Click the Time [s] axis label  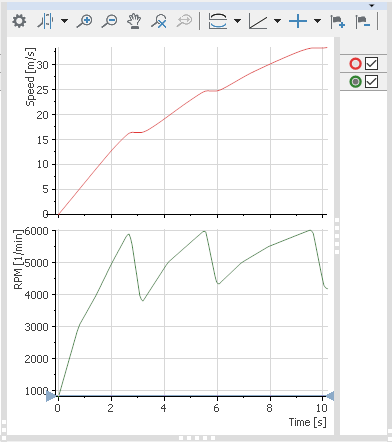pos(307,422)
